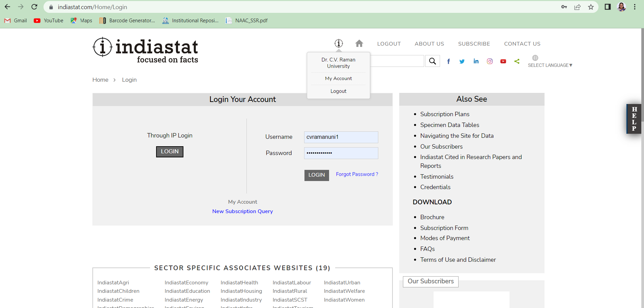
Task: Focus the Password input field
Action: click(341, 153)
